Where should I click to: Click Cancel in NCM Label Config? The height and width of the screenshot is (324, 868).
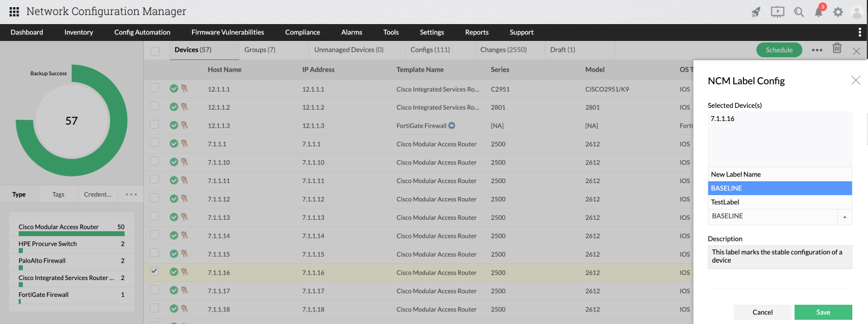pos(763,312)
